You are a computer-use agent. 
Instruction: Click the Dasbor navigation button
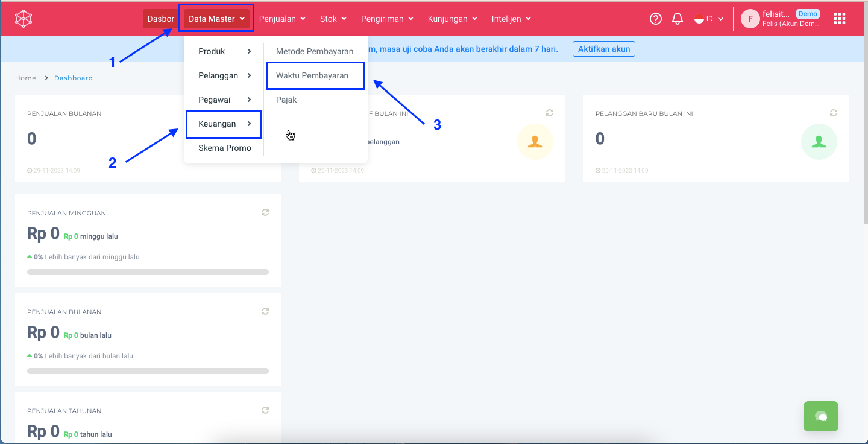160,19
